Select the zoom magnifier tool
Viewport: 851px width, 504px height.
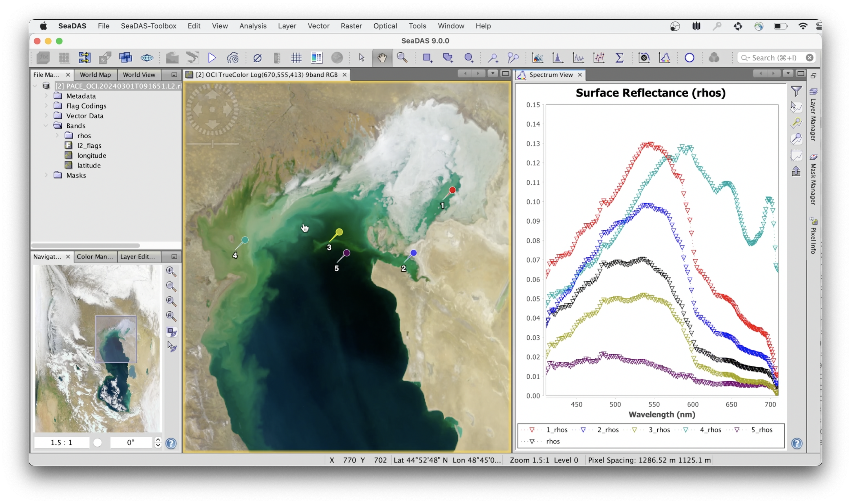pyautogui.click(x=402, y=58)
